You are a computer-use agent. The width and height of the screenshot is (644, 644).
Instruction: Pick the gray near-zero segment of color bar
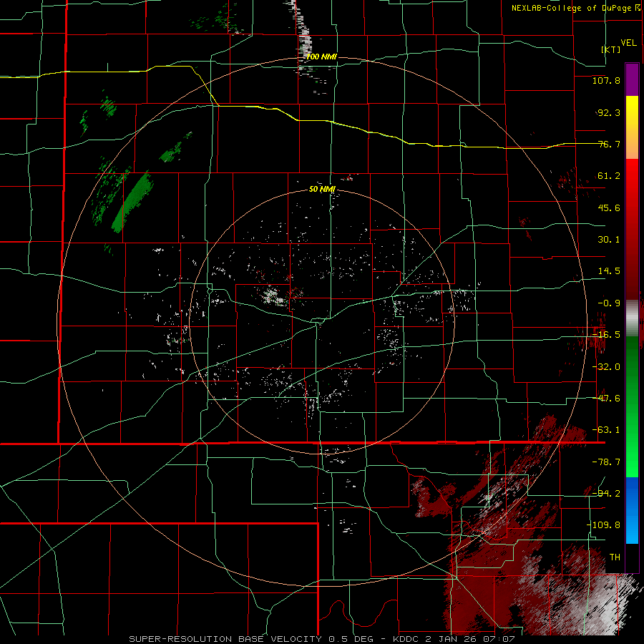632,318
